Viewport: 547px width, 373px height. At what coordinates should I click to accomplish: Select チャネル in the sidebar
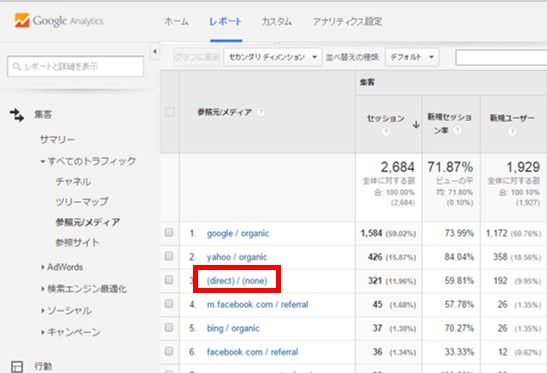(x=73, y=181)
